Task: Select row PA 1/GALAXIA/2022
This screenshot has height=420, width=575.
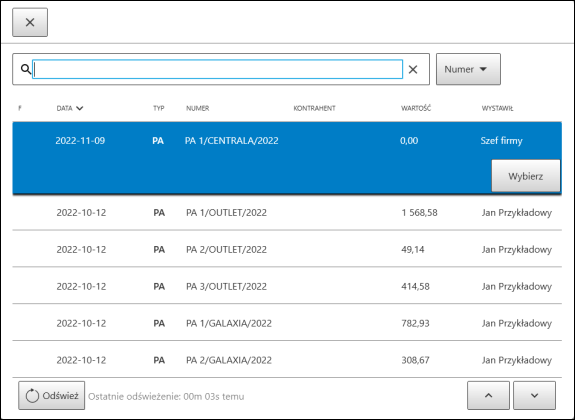Action: click(287, 323)
